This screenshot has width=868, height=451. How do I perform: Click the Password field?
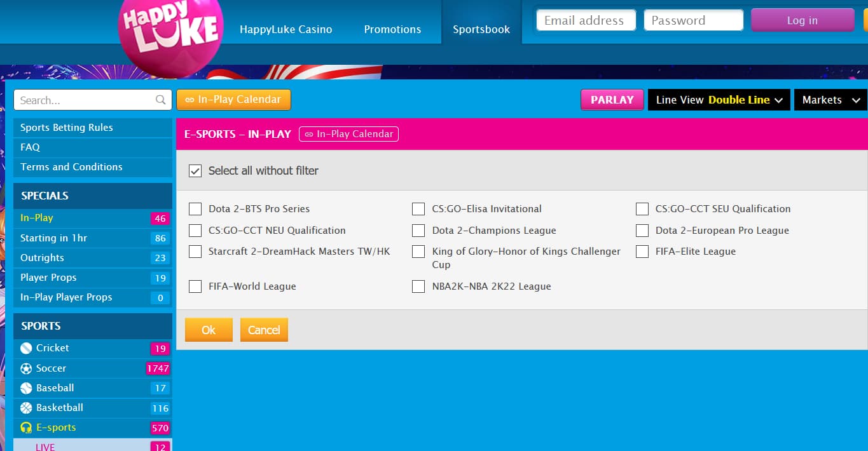pyautogui.click(x=694, y=20)
